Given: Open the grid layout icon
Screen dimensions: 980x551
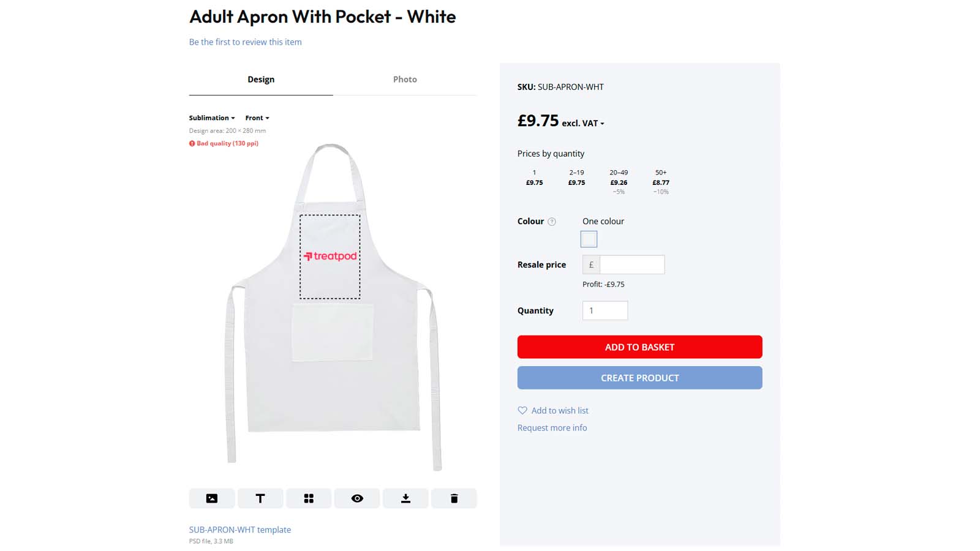Looking at the screenshot, I should 309,498.
